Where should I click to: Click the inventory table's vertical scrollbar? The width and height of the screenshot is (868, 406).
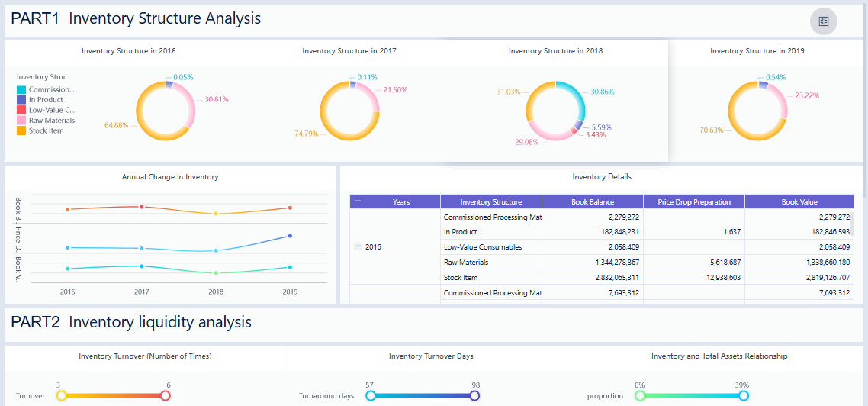pyautogui.click(x=853, y=223)
